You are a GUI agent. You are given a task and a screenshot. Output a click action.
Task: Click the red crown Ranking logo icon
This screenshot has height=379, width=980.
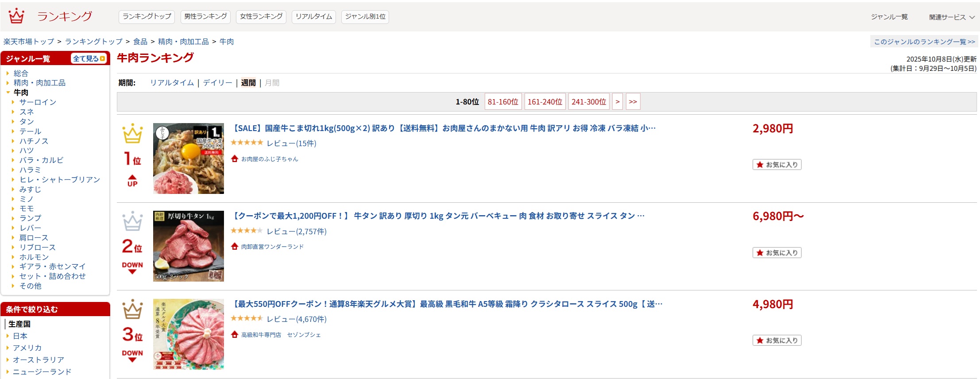pyautogui.click(x=16, y=16)
